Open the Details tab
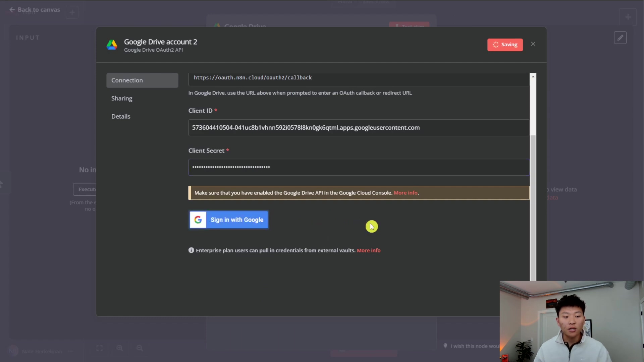Image resolution: width=644 pixels, height=362 pixels. tap(121, 116)
